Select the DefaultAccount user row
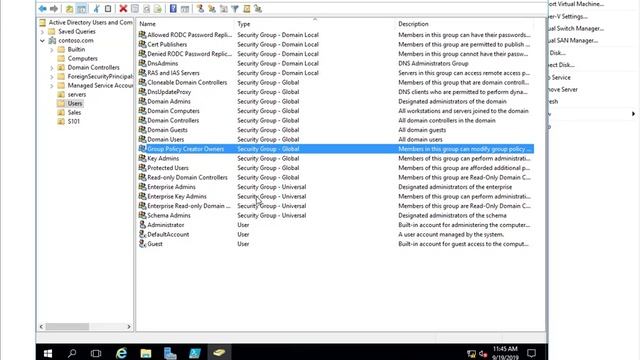This screenshot has height=360, width=640. tap(336, 234)
